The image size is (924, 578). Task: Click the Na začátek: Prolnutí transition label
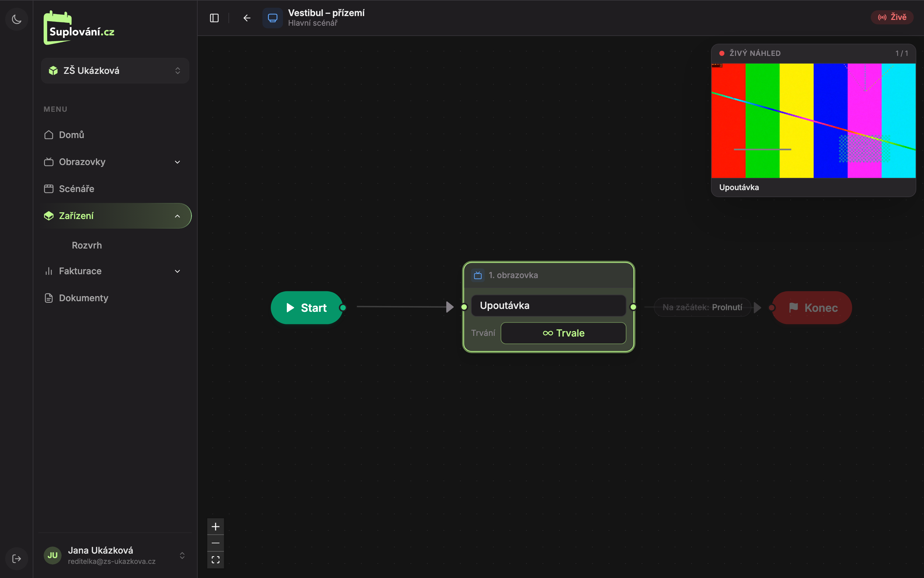click(702, 307)
